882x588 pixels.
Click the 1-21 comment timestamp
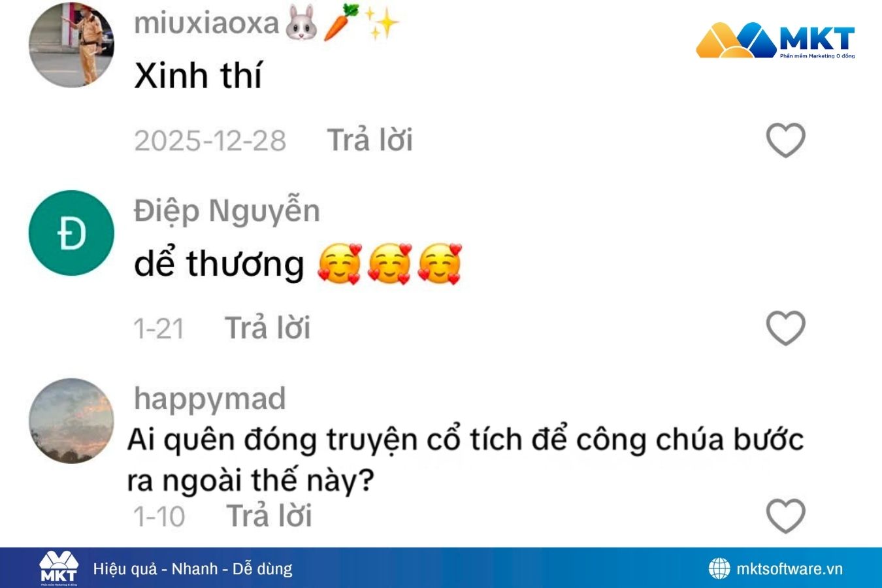pyautogui.click(x=159, y=329)
